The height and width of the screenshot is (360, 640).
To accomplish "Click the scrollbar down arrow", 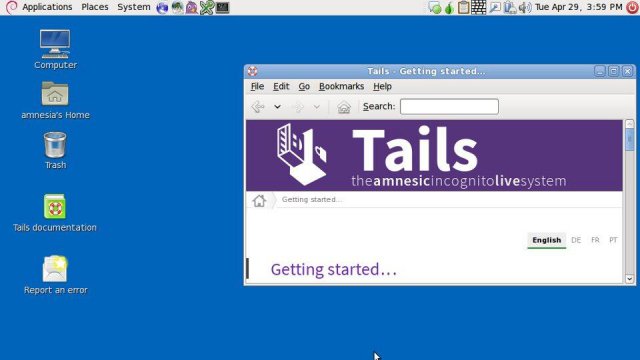I will tap(629, 279).
